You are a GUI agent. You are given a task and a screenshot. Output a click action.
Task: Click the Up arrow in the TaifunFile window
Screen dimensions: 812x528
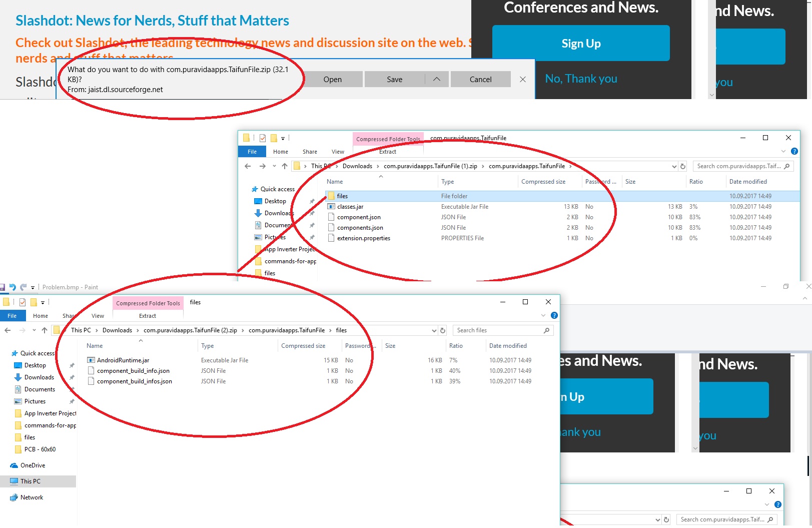pos(285,166)
